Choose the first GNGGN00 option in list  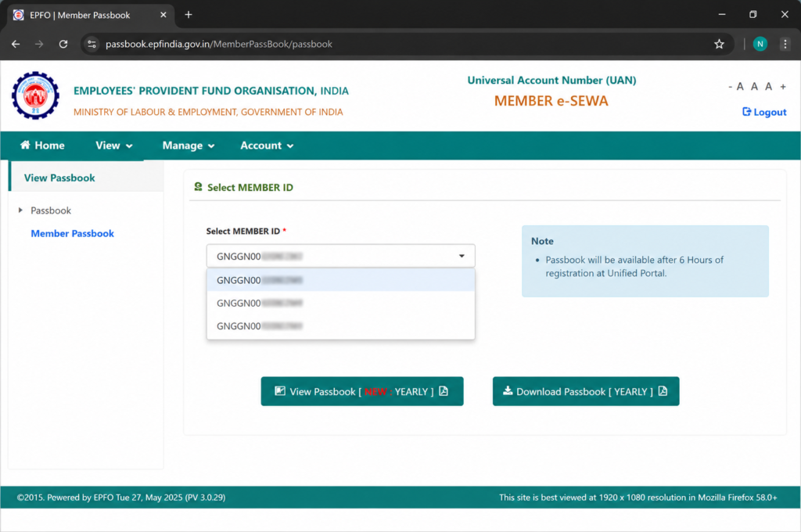tap(341, 280)
